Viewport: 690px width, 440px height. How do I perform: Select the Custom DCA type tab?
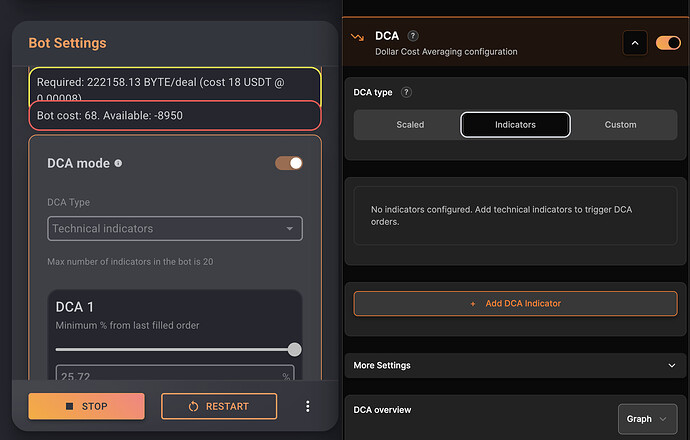click(620, 125)
